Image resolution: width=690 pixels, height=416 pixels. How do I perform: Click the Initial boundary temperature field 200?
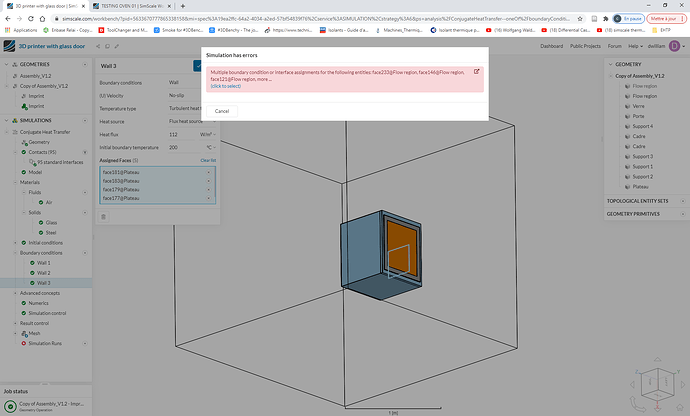(186, 147)
